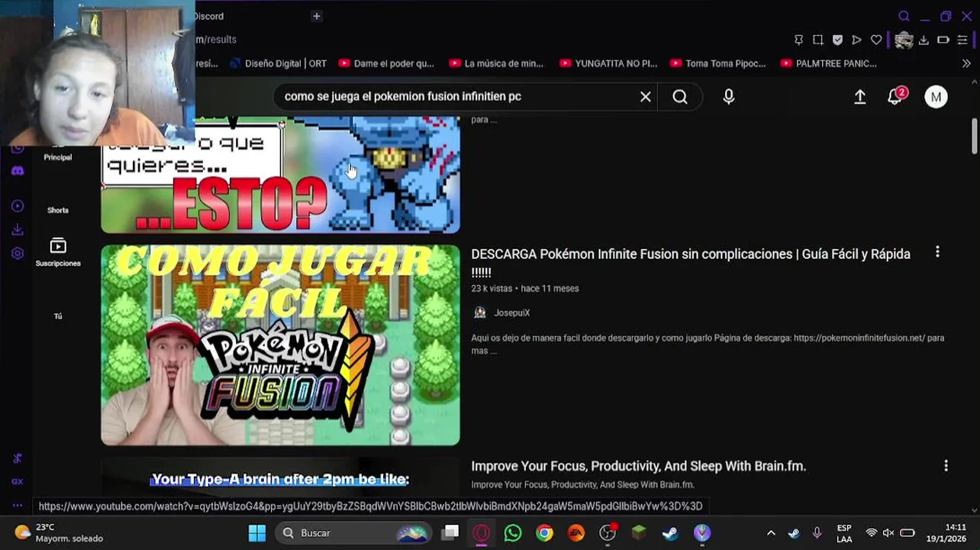The image size is (980, 550).
Task: Open the DESCARGA Pokémon Infinite Fusion video title
Action: [691, 263]
